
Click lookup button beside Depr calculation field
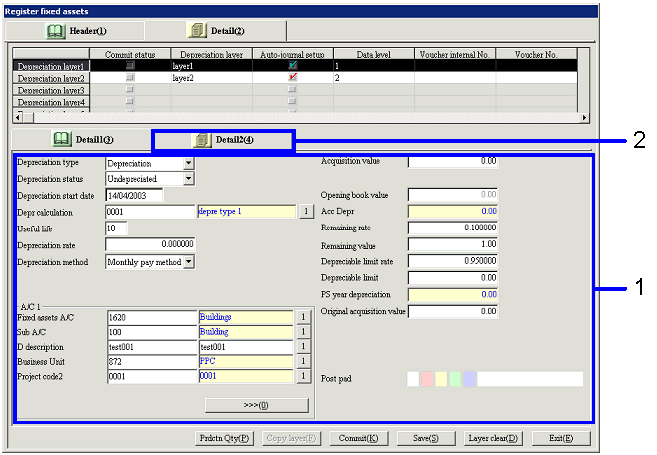[305, 212]
